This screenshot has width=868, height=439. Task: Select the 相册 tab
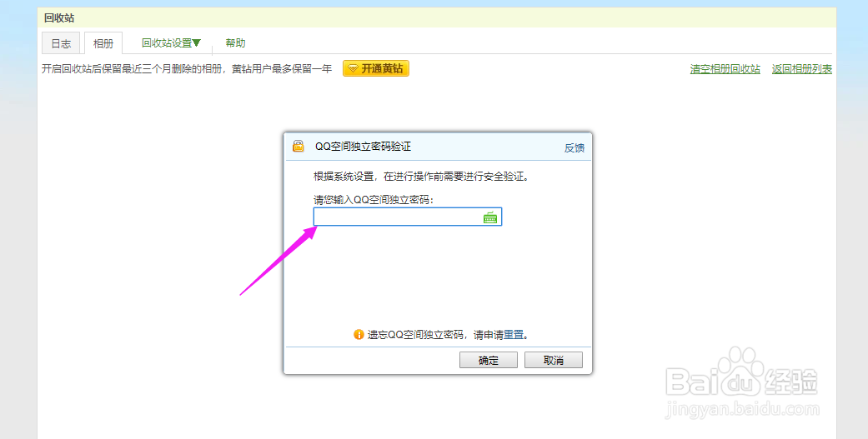pyautogui.click(x=103, y=43)
